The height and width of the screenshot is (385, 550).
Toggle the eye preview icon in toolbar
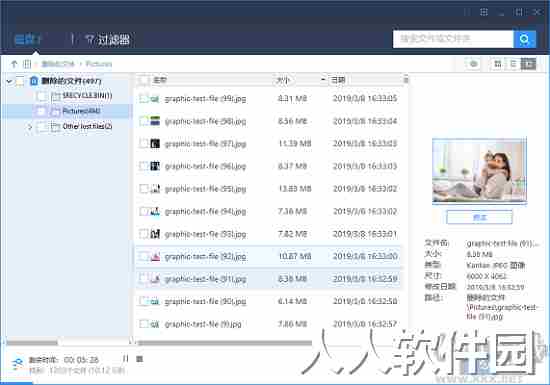click(x=474, y=64)
